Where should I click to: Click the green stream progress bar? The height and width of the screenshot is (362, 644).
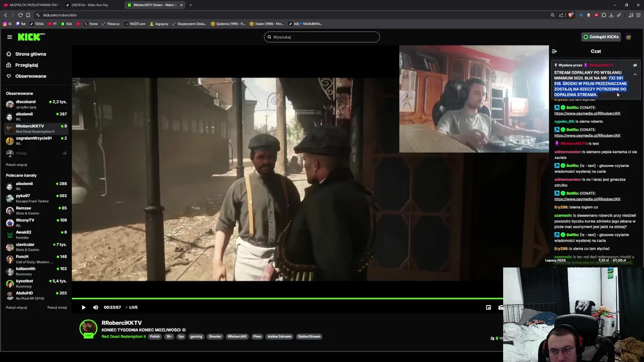pos(287,299)
